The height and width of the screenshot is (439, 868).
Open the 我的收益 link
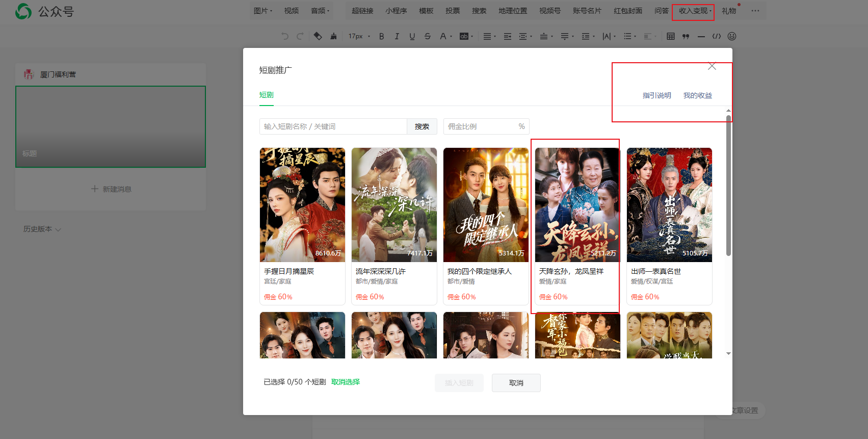698,95
